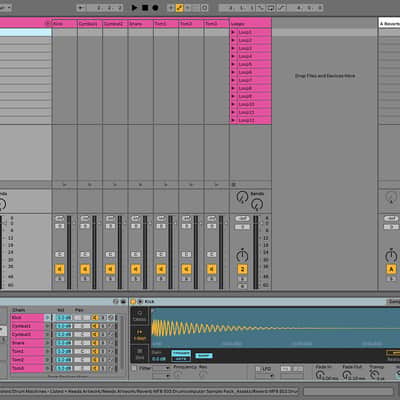Open the Classic playback mode tab in Simpler
This screenshot has height=400, width=400.
[x=140, y=315]
